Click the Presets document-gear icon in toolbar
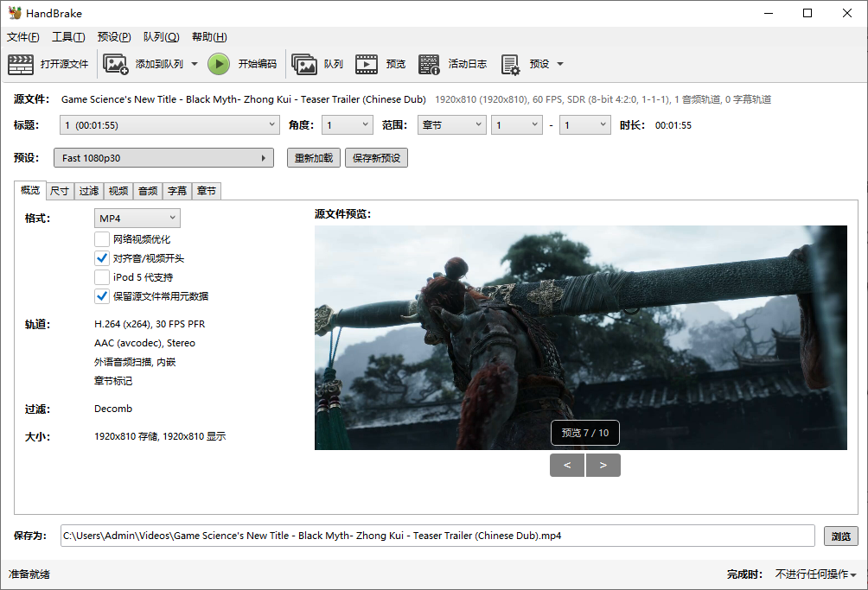868x590 pixels. click(510, 64)
